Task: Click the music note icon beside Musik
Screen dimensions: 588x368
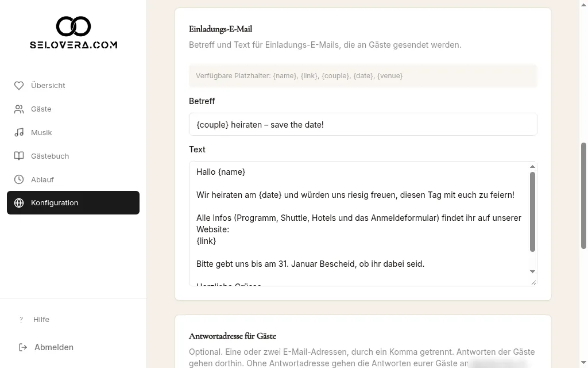Action: point(19,133)
